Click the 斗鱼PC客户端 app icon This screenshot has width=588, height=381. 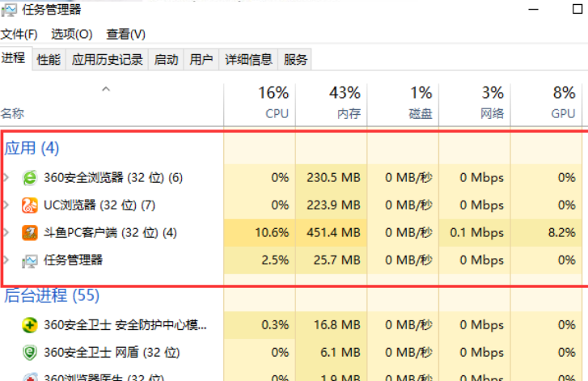(x=30, y=232)
